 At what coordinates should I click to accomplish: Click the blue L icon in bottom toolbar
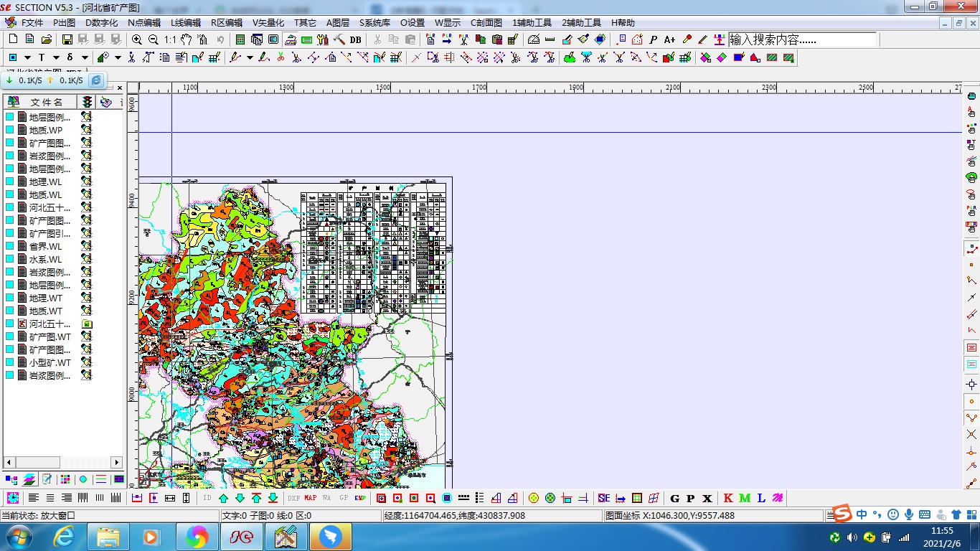[761, 498]
